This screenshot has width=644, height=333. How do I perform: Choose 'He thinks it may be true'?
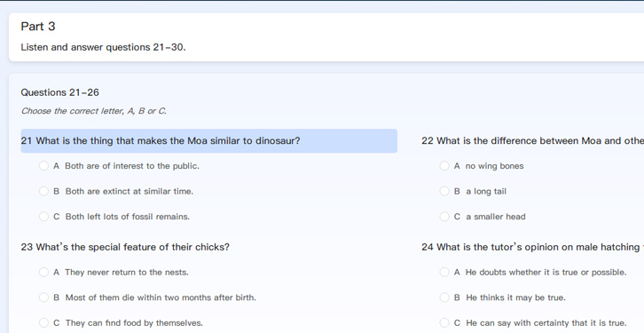(444, 297)
